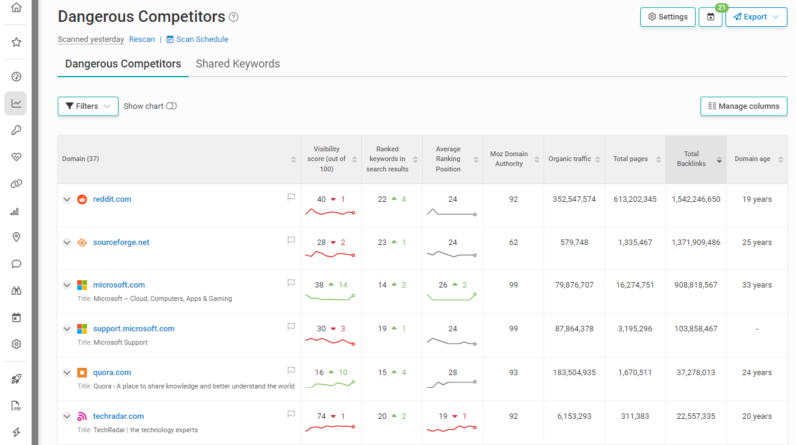Flag the microsoft.com row

(x=291, y=283)
